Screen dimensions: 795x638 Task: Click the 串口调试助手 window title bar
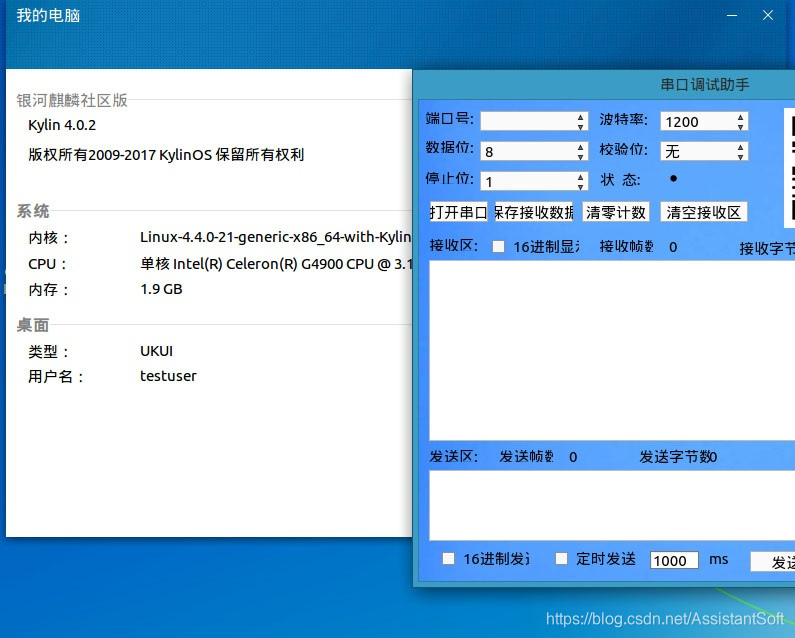pyautogui.click(x=604, y=84)
